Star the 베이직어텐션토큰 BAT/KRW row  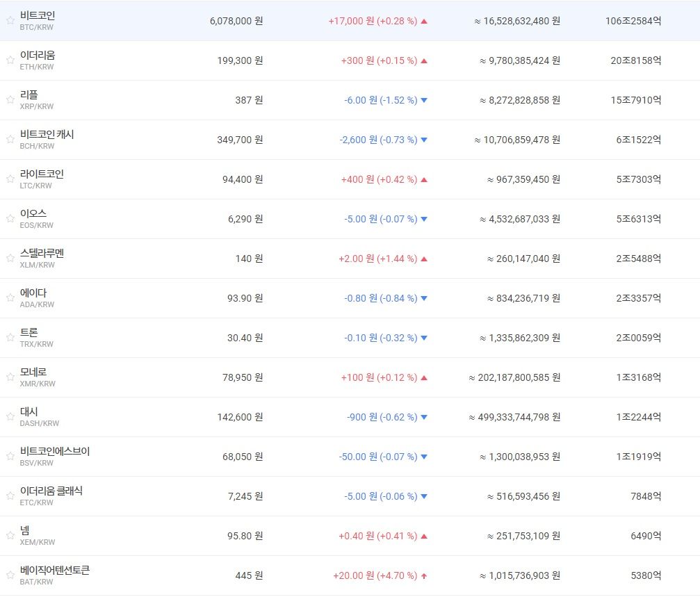click(10, 575)
